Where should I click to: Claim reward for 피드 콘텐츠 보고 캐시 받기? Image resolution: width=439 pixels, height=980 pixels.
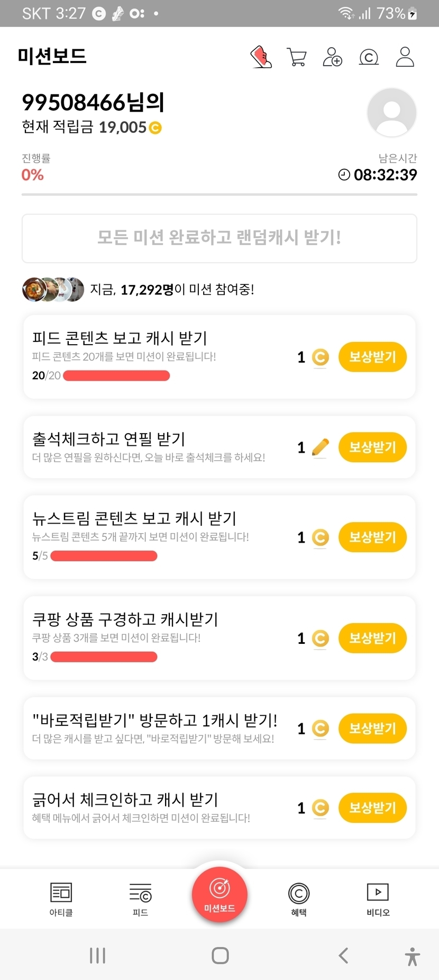(372, 357)
